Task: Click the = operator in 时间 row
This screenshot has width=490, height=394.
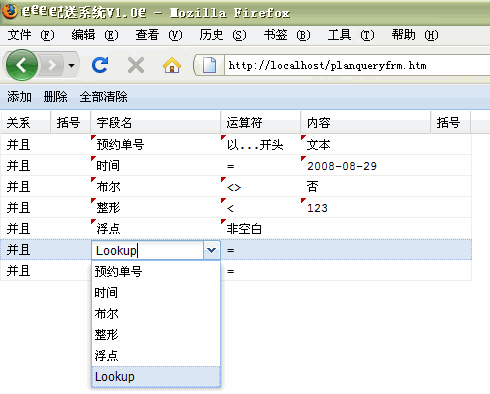Action: (x=261, y=166)
